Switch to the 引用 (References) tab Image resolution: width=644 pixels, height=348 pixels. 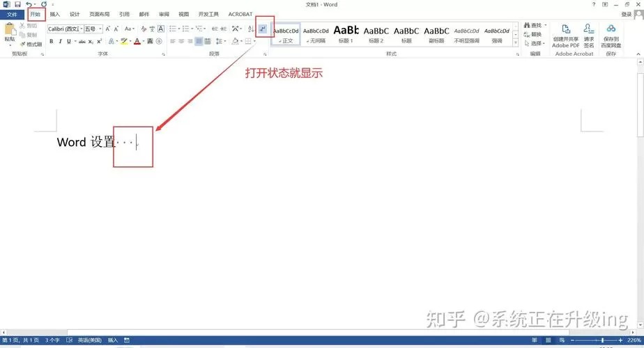[124, 15]
